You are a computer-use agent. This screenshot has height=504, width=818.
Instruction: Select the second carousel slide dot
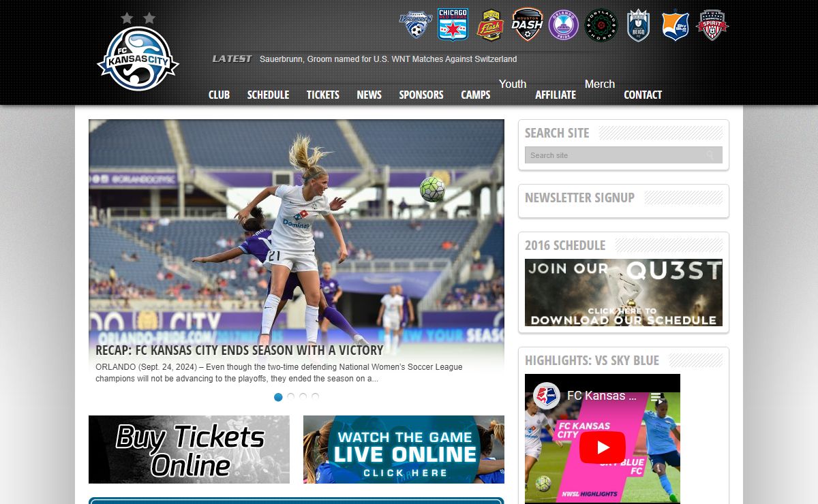(290, 397)
